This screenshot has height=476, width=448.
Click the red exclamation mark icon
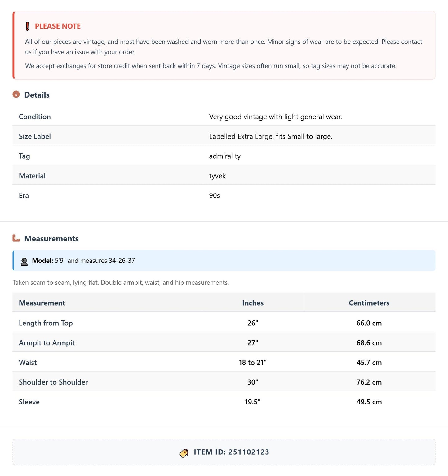point(27,26)
